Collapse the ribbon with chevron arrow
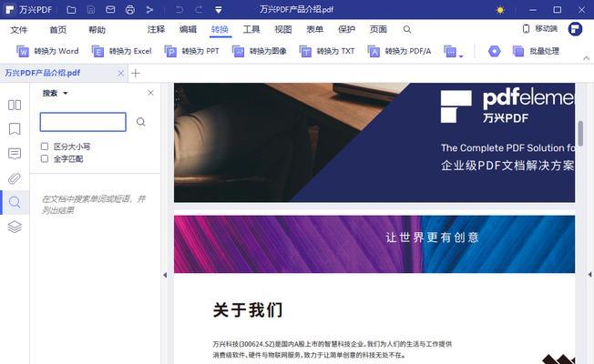 [x=586, y=58]
